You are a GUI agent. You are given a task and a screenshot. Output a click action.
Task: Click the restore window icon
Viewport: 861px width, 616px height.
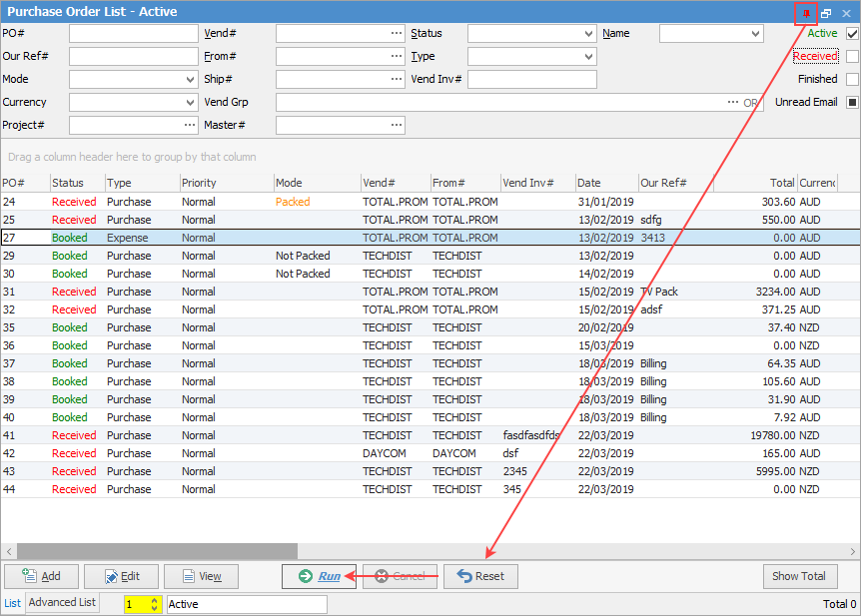[826, 13]
